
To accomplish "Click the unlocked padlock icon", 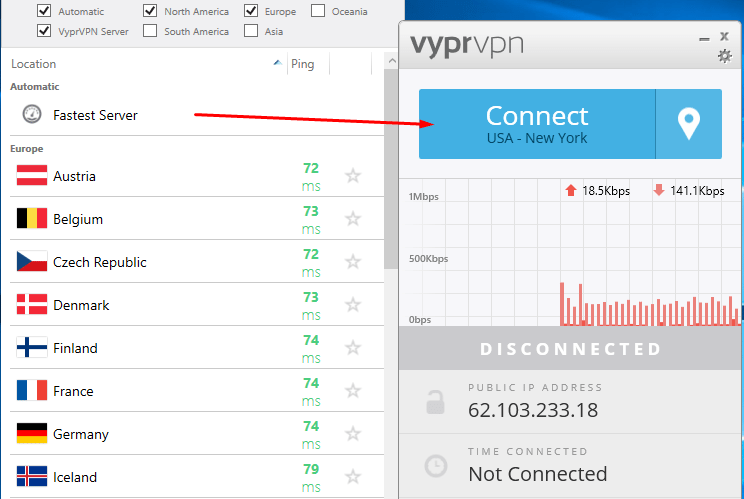I will pyautogui.click(x=435, y=402).
